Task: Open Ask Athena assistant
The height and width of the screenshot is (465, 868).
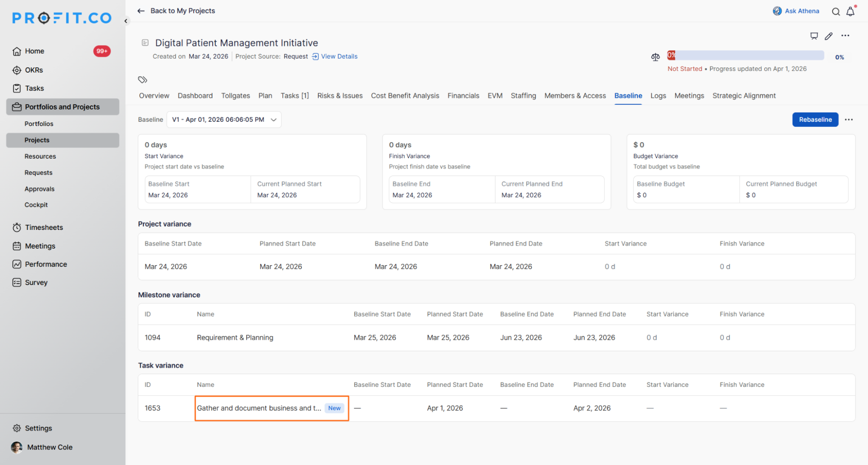Action: coord(796,11)
